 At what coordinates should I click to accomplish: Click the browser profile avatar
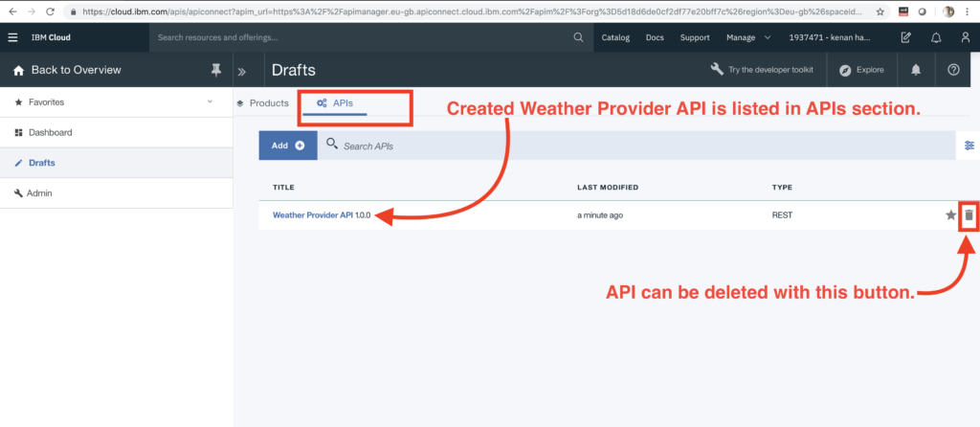(x=948, y=11)
